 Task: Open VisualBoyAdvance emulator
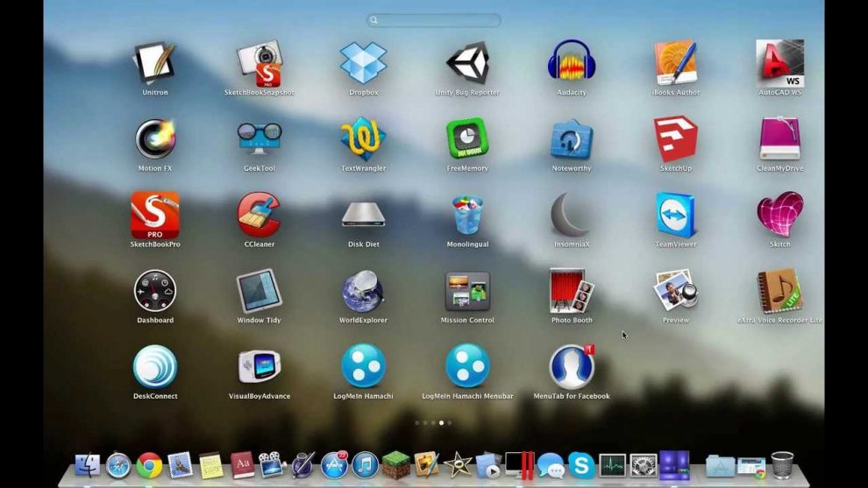[x=259, y=367]
